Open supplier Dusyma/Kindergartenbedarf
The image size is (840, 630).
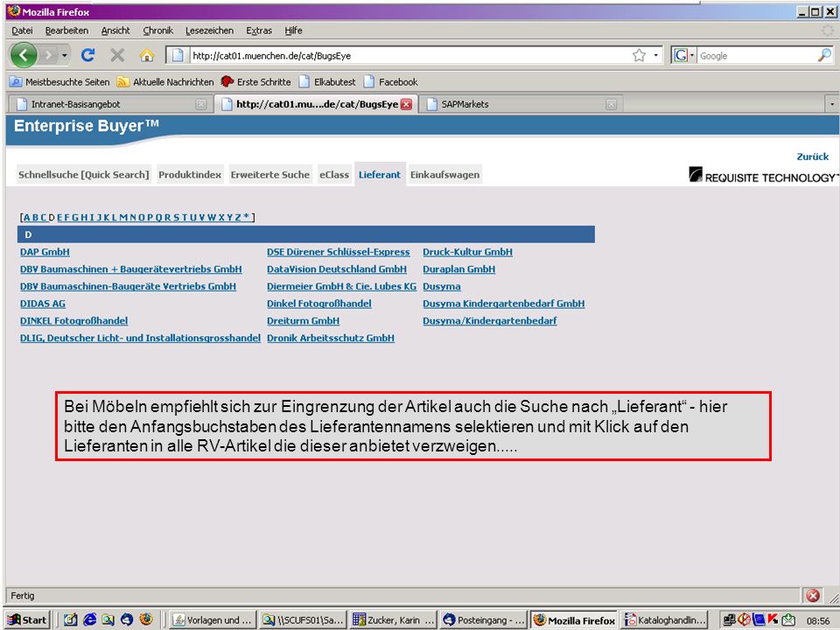(x=490, y=320)
